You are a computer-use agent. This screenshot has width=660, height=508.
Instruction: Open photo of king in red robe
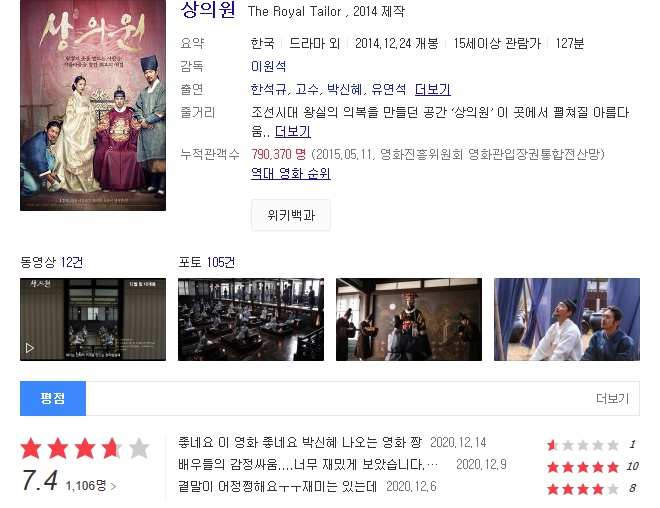409,319
